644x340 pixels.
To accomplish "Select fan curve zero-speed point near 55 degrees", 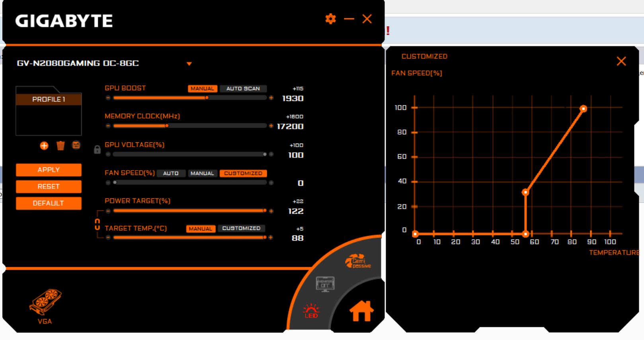I will pyautogui.click(x=525, y=234).
